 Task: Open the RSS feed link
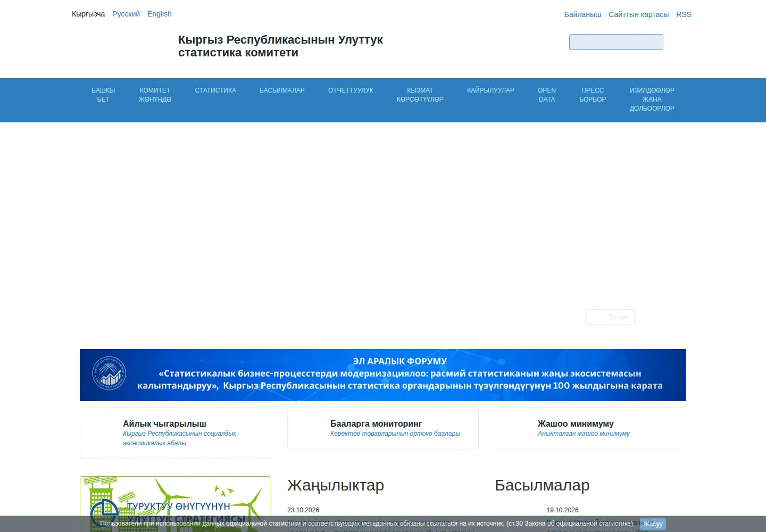[684, 14]
